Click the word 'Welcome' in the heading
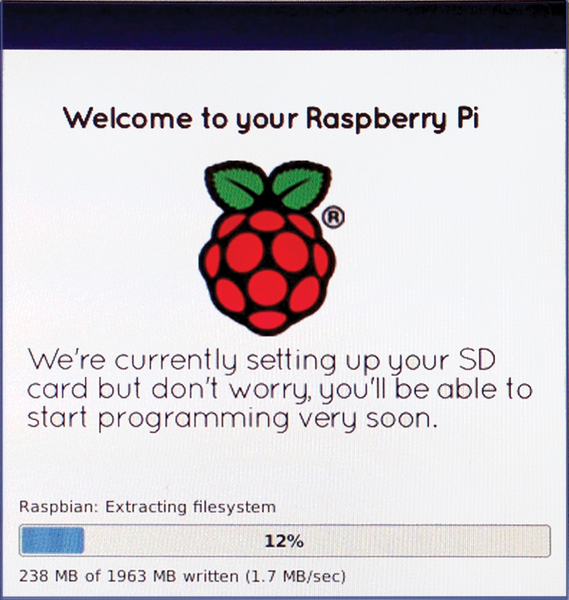This screenshot has width=569, height=600. (x=128, y=118)
